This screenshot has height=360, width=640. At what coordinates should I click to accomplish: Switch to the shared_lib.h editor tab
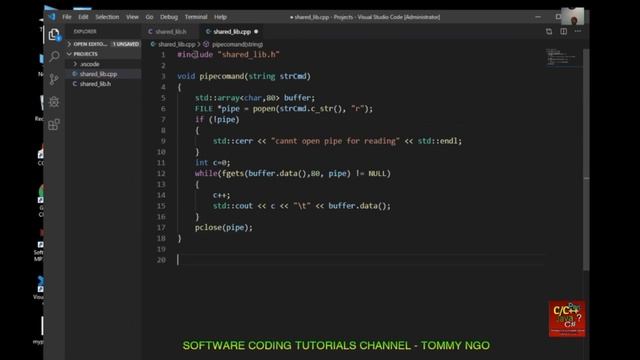171,31
